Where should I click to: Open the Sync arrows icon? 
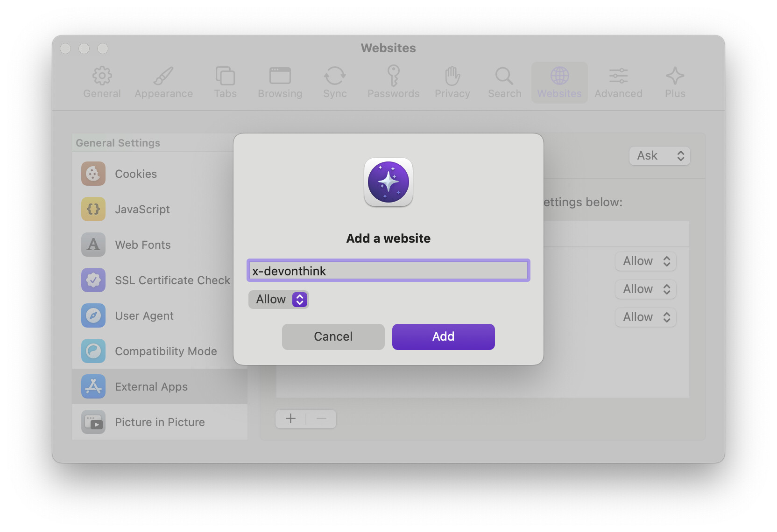tap(335, 76)
